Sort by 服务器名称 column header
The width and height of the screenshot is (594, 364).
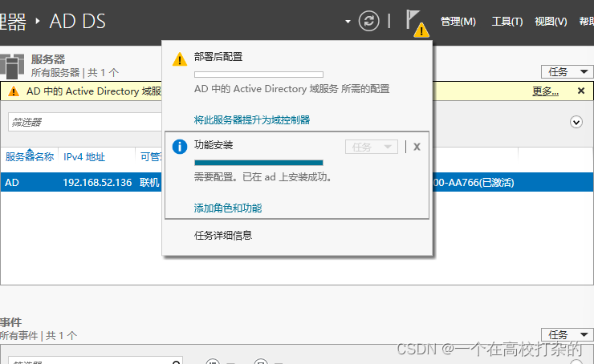click(30, 156)
